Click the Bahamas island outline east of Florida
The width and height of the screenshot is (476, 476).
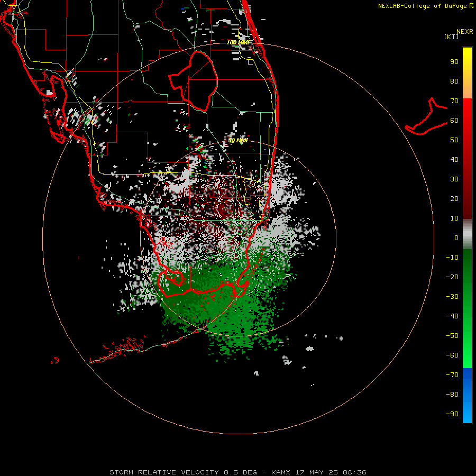426,116
